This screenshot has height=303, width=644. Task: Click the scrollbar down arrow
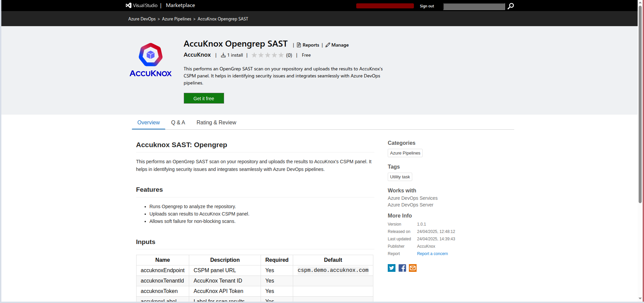click(x=640, y=299)
